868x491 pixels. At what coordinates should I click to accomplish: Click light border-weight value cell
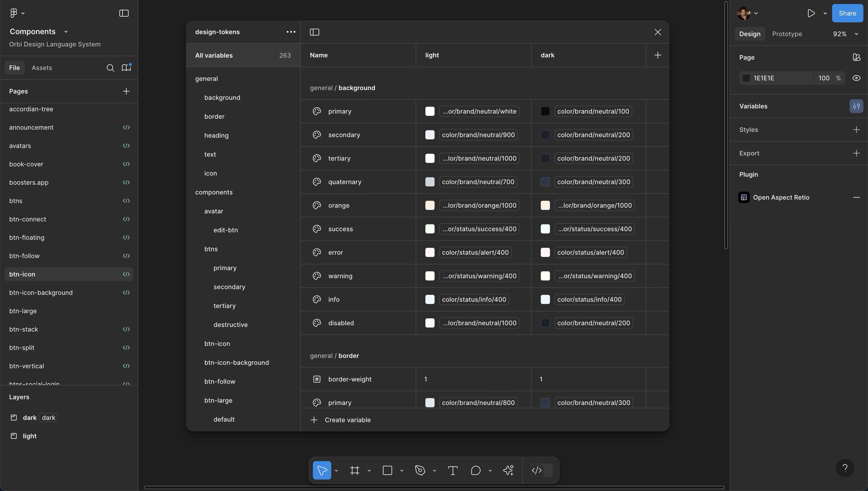point(473,379)
